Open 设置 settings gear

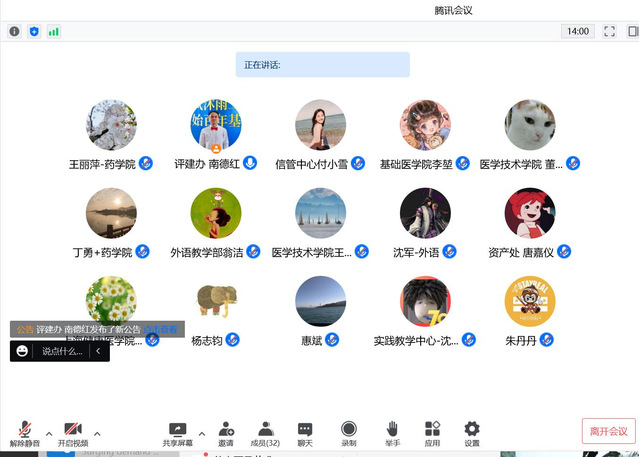tap(472, 432)
